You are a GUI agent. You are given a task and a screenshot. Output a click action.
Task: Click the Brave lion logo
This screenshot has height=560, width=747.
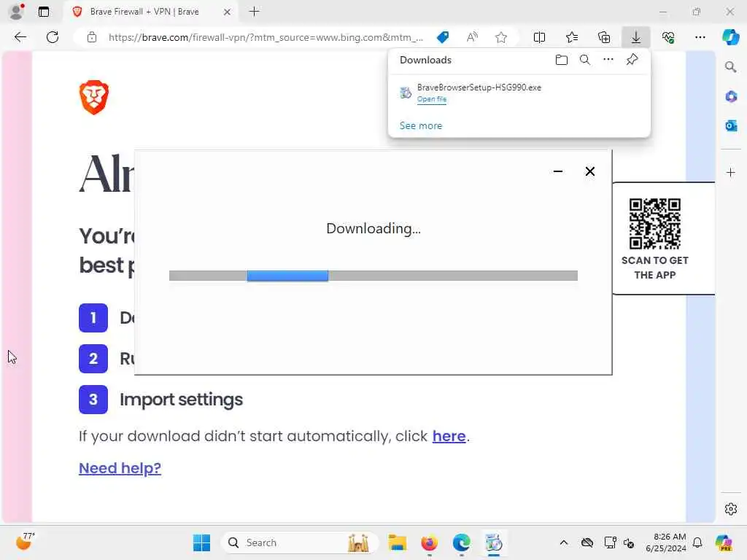coord(94,97)
